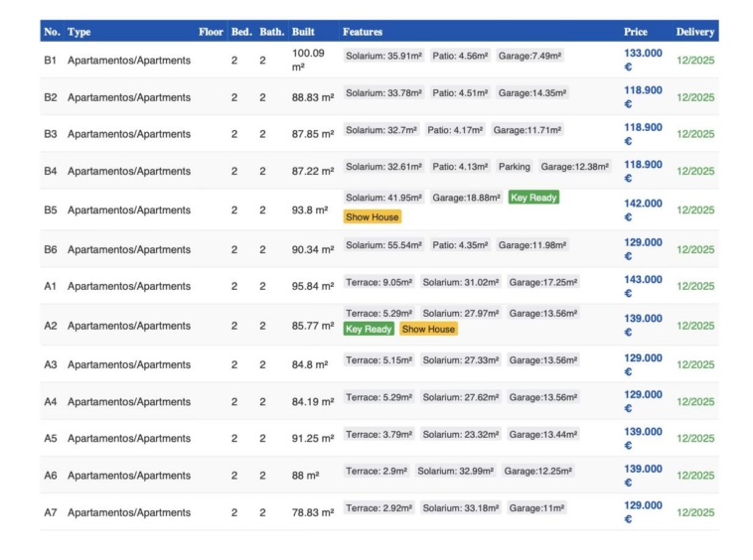
Task: Click the Solarium: 55.54m² tag in row B6
Action: (x=383, y=245)
